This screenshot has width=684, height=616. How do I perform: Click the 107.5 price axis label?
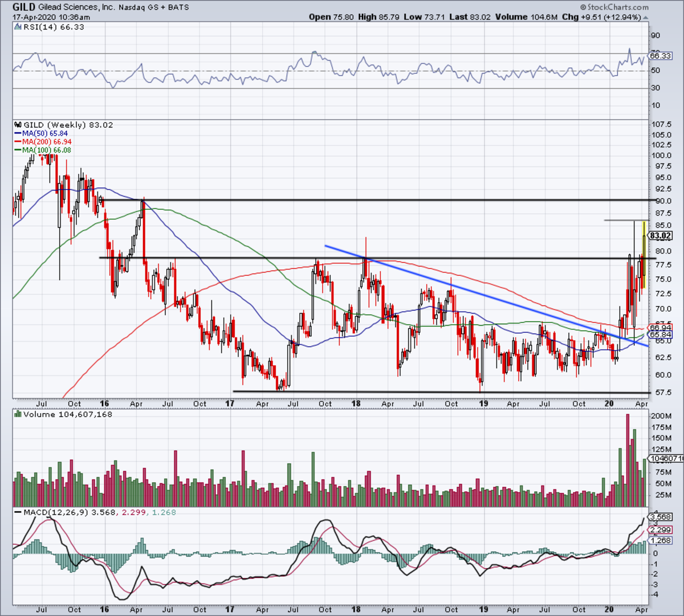tap(661, 124)
